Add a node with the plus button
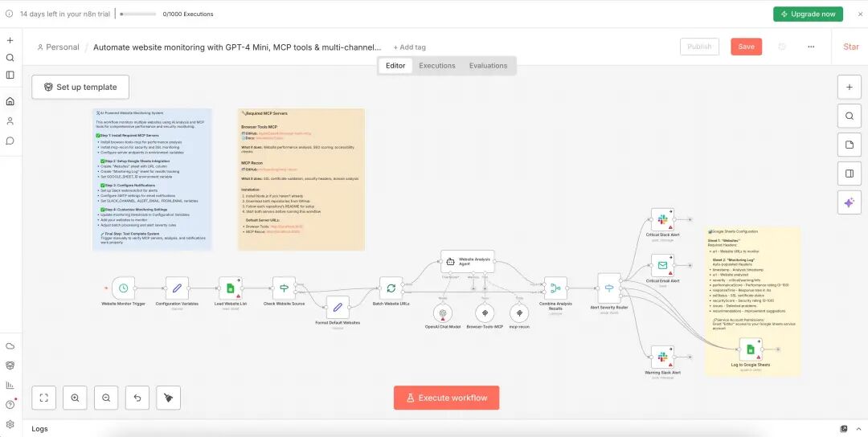868x437 pixels. (x=850, y=88)
